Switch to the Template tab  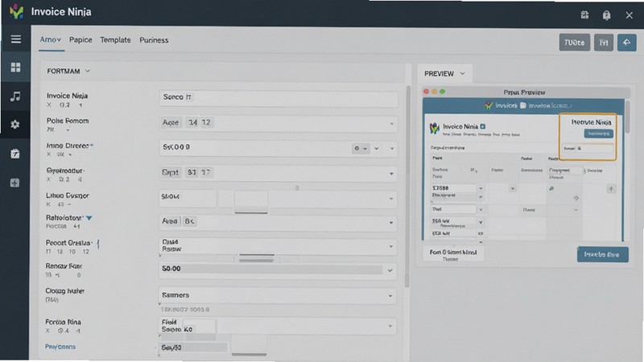115,39
